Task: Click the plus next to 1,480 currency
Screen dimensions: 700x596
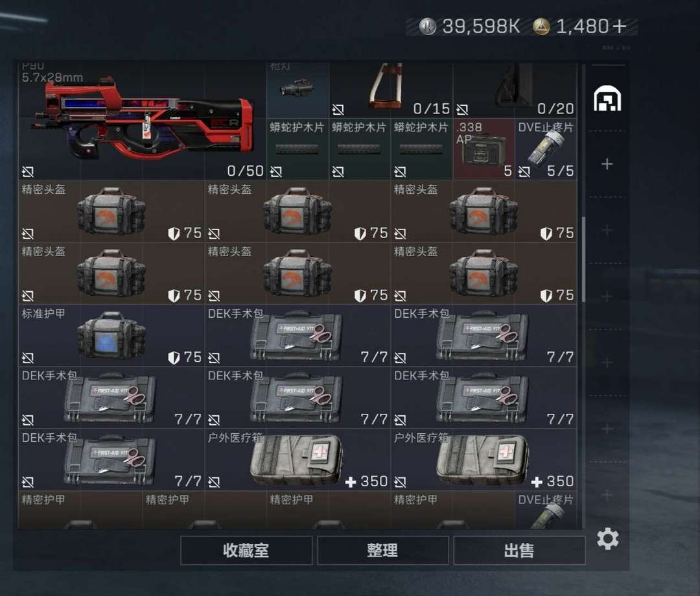Action: click(x=619, y=27)
